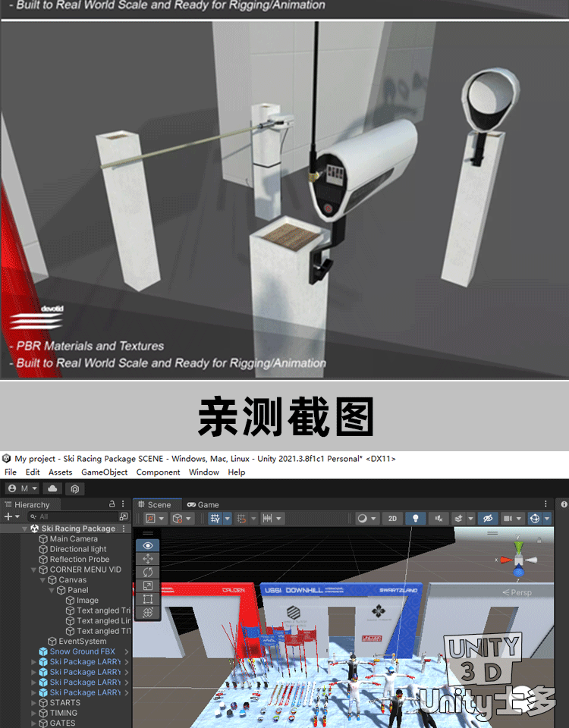Open Snow Ground FBX prefab arrow
The height and width of the screenshot is (728, 569).
[x=127, y=651]
